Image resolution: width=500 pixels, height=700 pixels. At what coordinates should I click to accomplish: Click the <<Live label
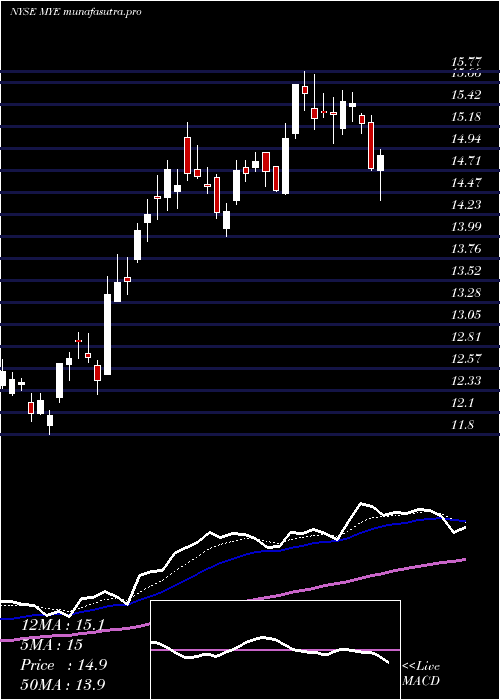click(x=421, y=667)
